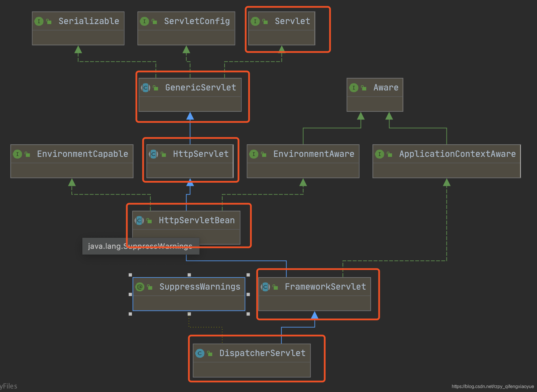The width and height of the screenshot is (537, 392).
Task: Click the public visibility icon beside SuppressWarnings
Action: [x=150, y=287]
